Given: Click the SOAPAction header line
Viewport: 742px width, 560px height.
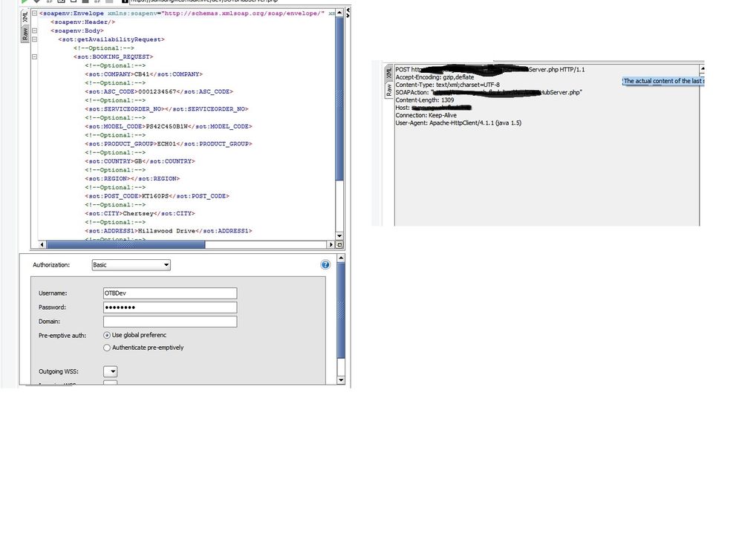Looking at the screenshot, I should (x=489, y=92).
